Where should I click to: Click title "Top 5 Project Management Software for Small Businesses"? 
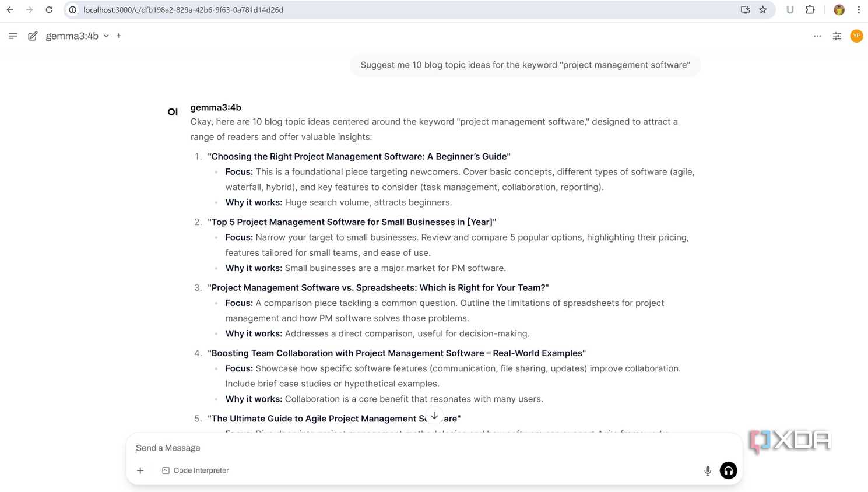point(352,222)
